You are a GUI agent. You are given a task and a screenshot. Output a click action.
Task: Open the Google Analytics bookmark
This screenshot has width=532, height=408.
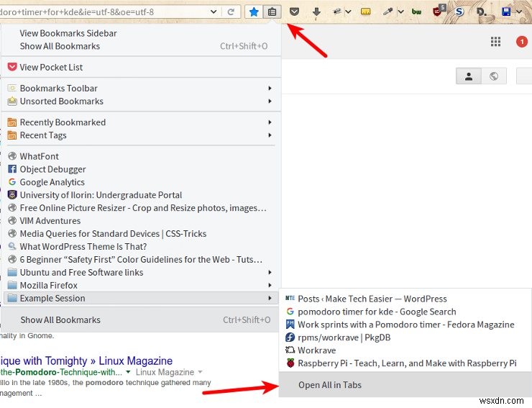coord(141,182)
